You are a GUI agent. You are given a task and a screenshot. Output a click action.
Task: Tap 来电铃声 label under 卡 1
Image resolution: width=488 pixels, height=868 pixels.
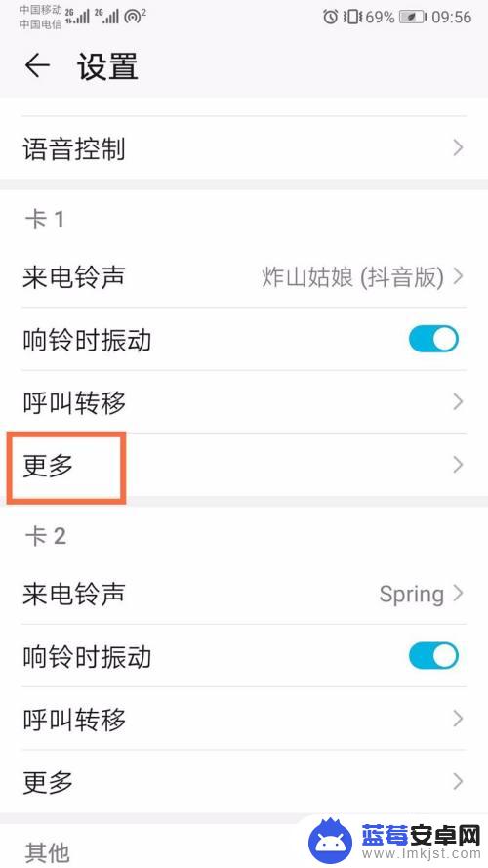click(x=73, y=276)
